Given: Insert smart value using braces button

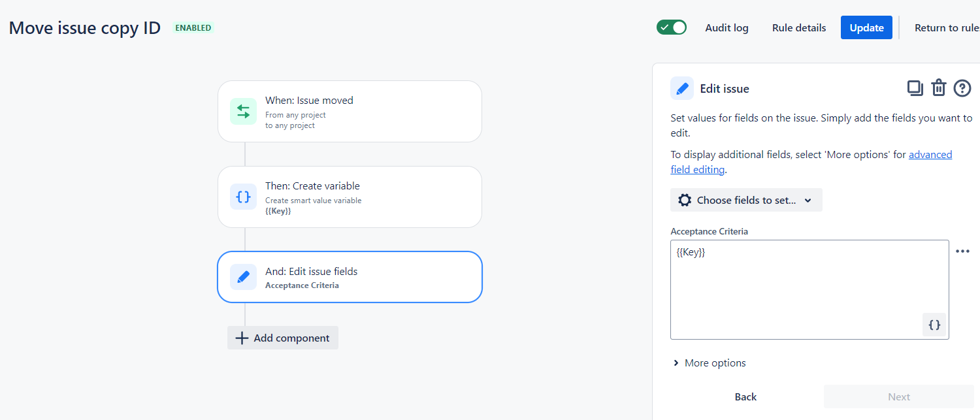Looking at the screenshot, I should click(934, 325).
